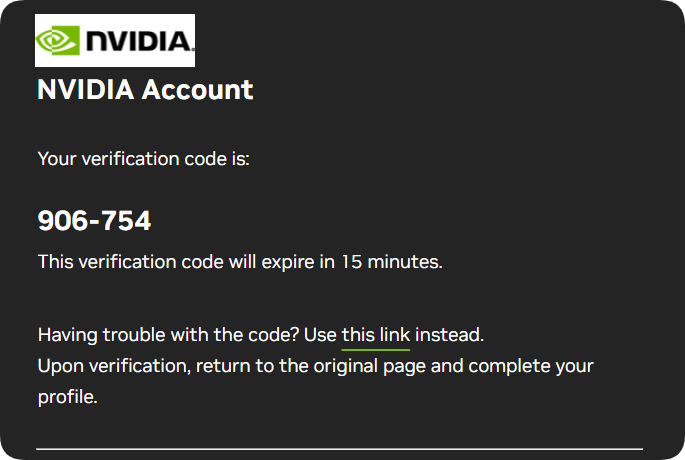The image size is (685, 460).
Task: Click the black NVIDIA wordmark in the logo
Action: tap(137, 41)
